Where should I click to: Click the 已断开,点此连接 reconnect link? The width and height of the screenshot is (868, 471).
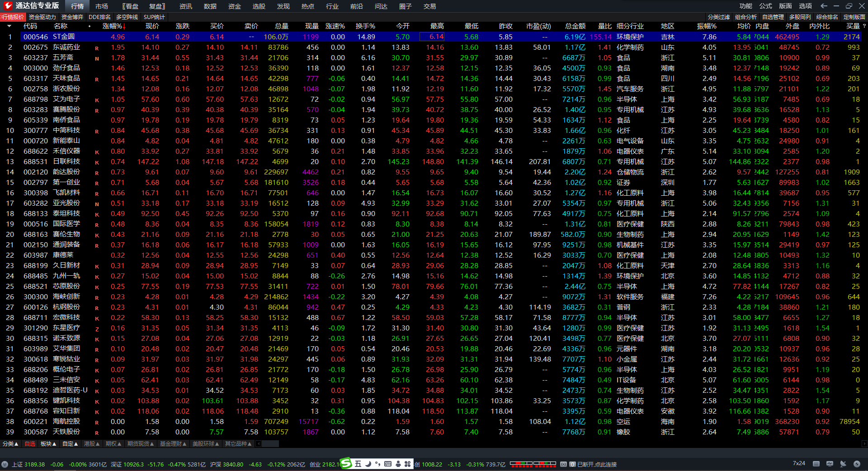tap(597, 464)
